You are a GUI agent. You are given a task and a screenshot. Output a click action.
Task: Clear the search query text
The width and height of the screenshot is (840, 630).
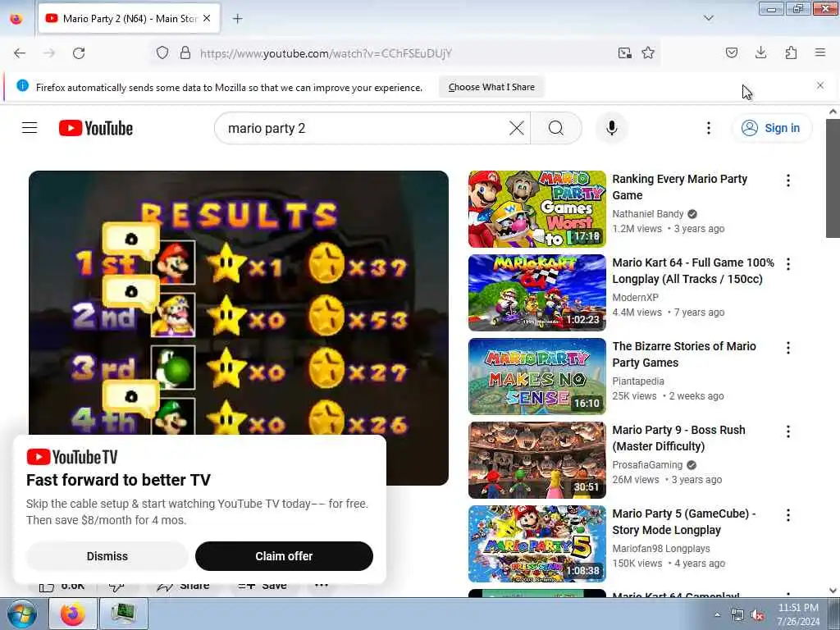[517, 128]
